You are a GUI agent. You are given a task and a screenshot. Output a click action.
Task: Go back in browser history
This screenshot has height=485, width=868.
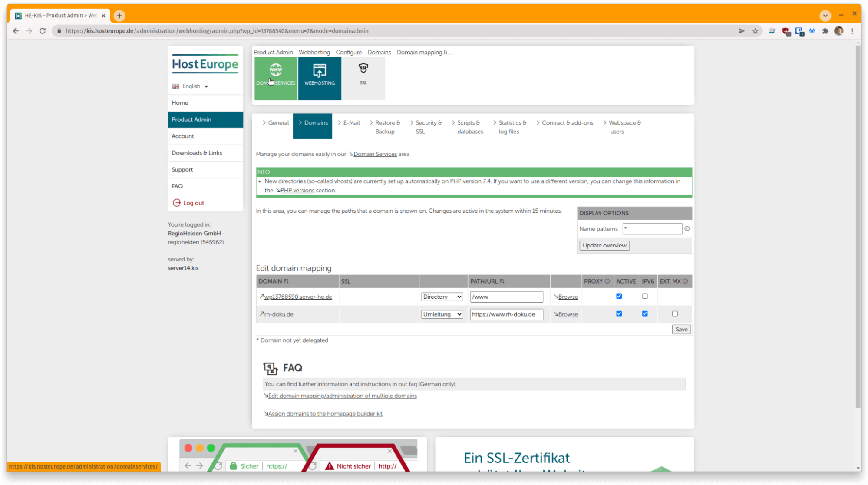16,31
